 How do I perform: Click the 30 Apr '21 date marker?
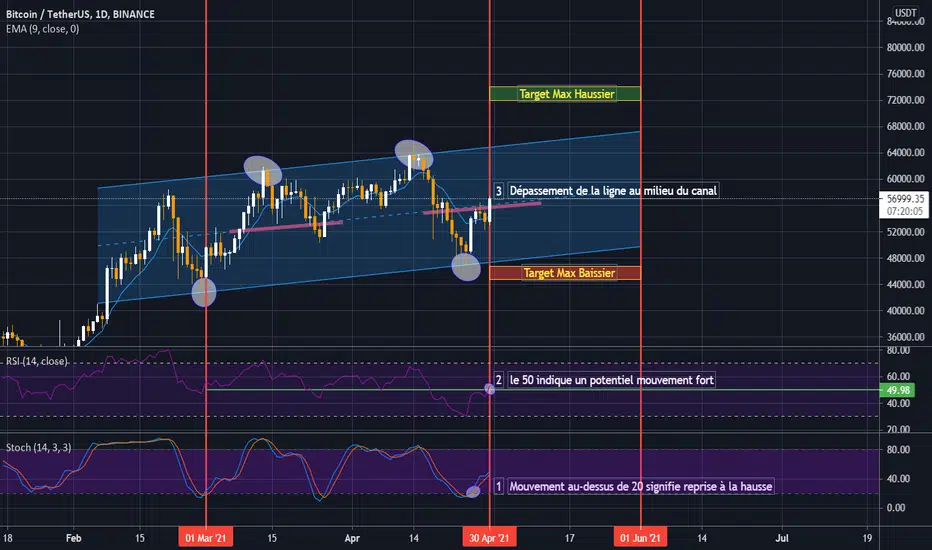coord(489,538)
